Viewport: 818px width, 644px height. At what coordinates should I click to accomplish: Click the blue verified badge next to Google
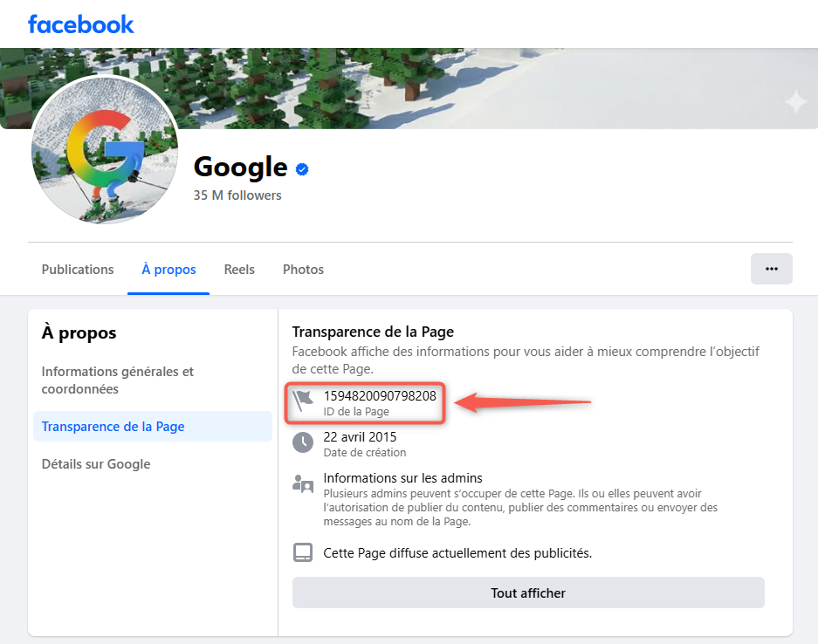coord(302,168)
